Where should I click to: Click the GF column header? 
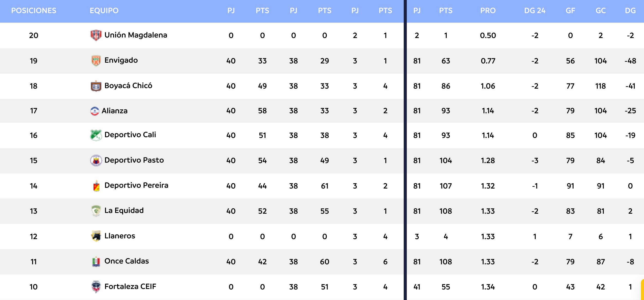(x=570, y=11)
